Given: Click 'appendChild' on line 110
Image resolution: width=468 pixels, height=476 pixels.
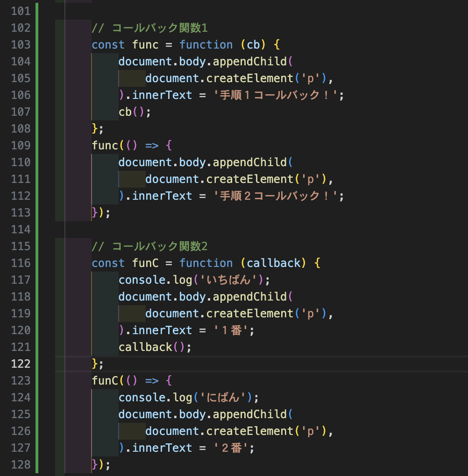Looking at the screenshot, I should point(250,162).
